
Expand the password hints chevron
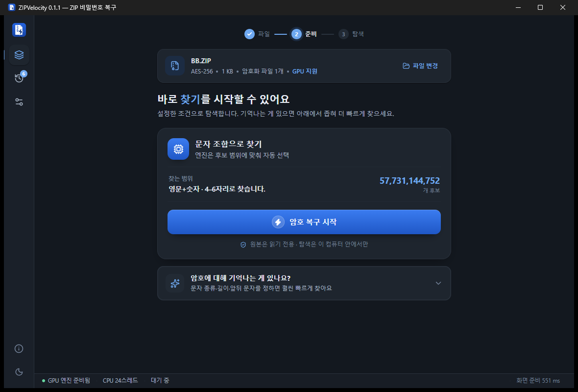point(438,283)
